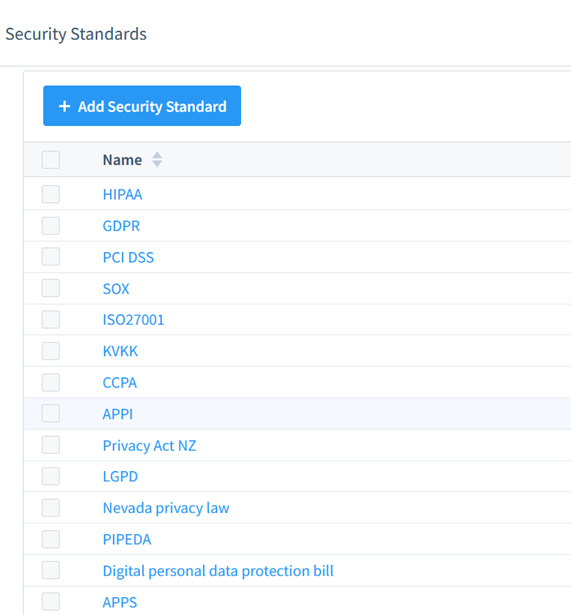Select the KVKK row checkbox
The image size is (571, 615).
point(51,351)
